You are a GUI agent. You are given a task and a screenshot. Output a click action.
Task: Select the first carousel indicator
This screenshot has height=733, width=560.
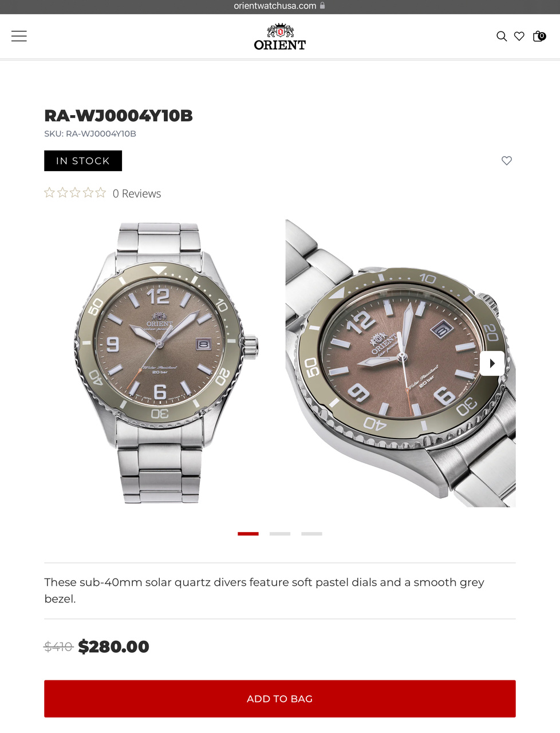(248, 534)
